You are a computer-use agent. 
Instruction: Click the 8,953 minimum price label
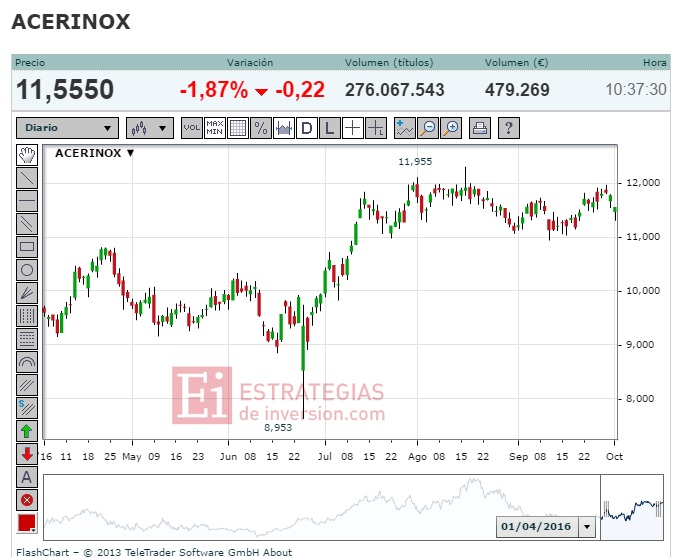coord(278,427)
